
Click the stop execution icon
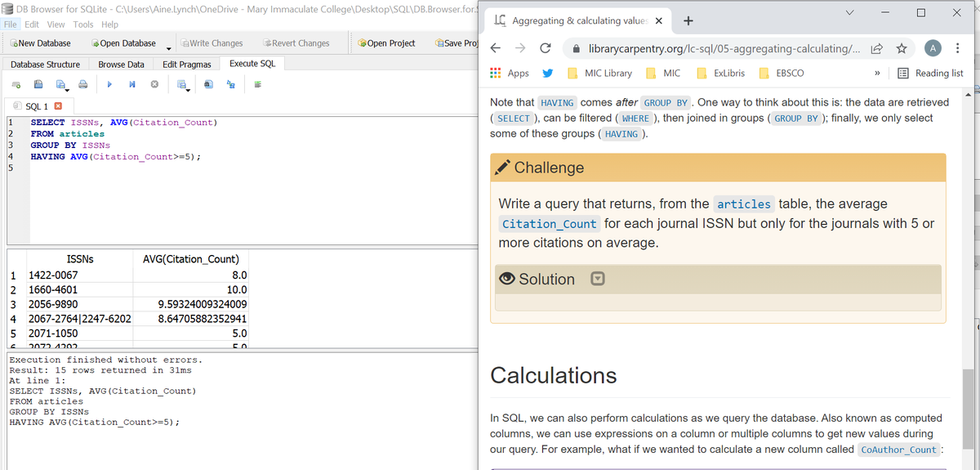click(154, 84)
